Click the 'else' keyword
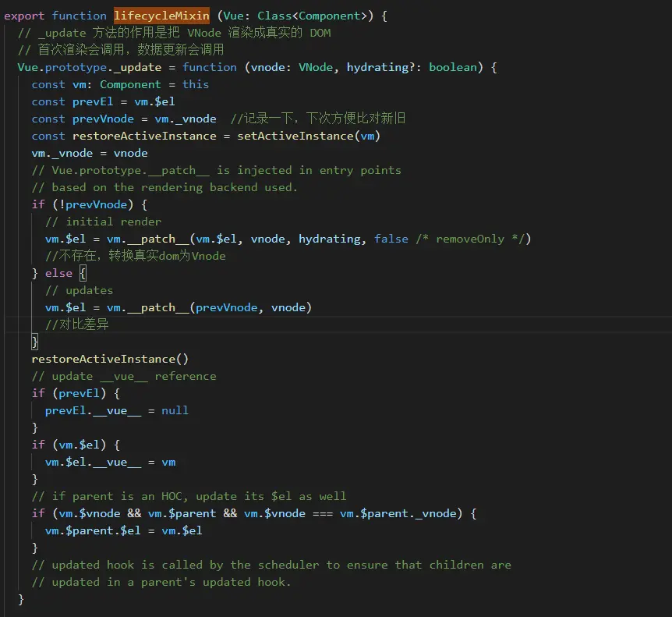This screenshot has width=672, height=617. point(58,273)
